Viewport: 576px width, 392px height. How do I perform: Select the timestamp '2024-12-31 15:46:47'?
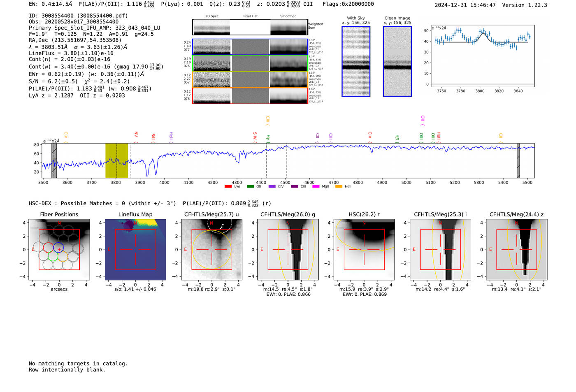[x=465, y=5]
